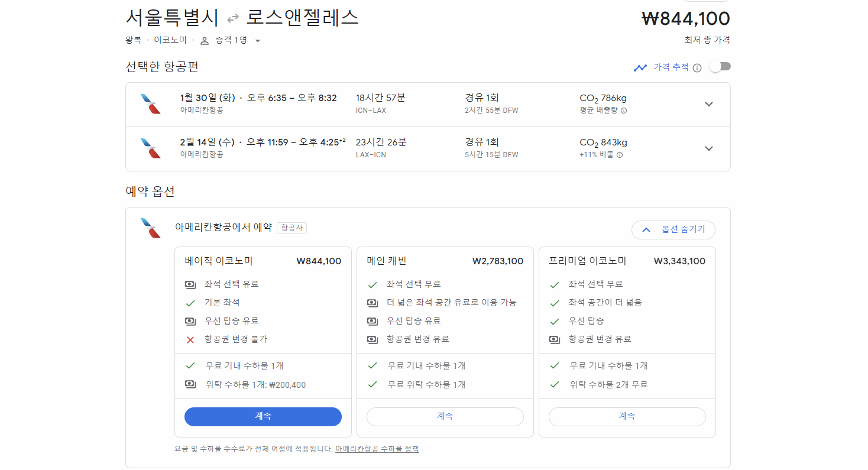Viewport: 868px width, 470px height.
Task: Click the American Airlines logo on the outbound flight
Action: [x=150, y=103]
